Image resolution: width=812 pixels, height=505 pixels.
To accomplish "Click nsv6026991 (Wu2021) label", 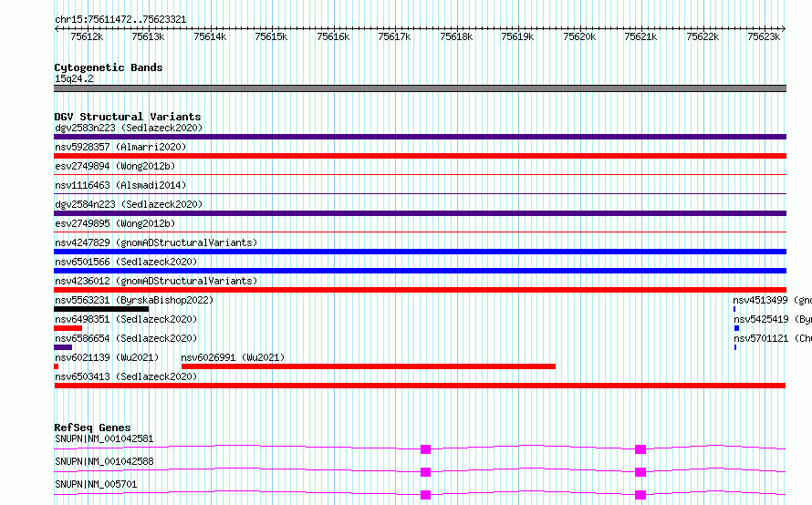I will (233, 357).
